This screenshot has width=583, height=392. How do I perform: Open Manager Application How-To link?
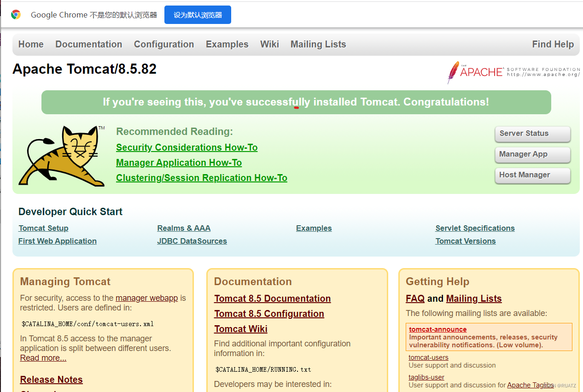point(179,163)
